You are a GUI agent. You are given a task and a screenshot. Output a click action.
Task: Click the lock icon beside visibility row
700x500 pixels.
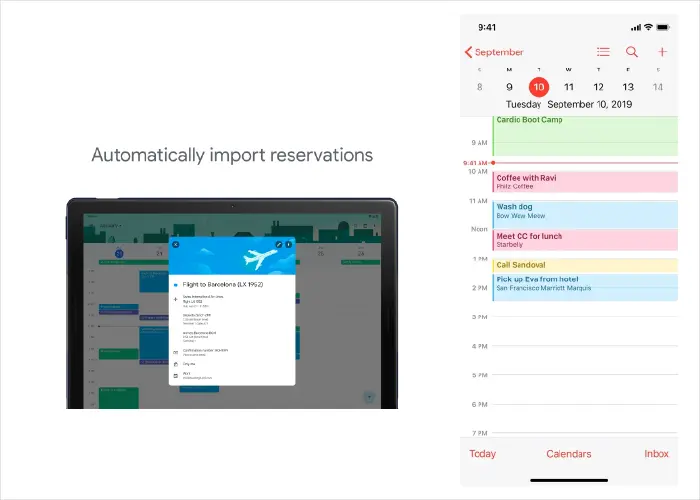pyautogui.click(x=175, y=364)
